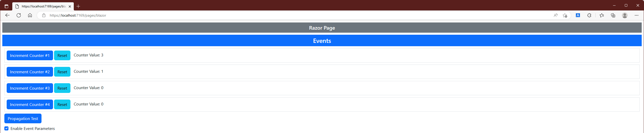Click Increment Counter #3 button

tap(30, 88)
